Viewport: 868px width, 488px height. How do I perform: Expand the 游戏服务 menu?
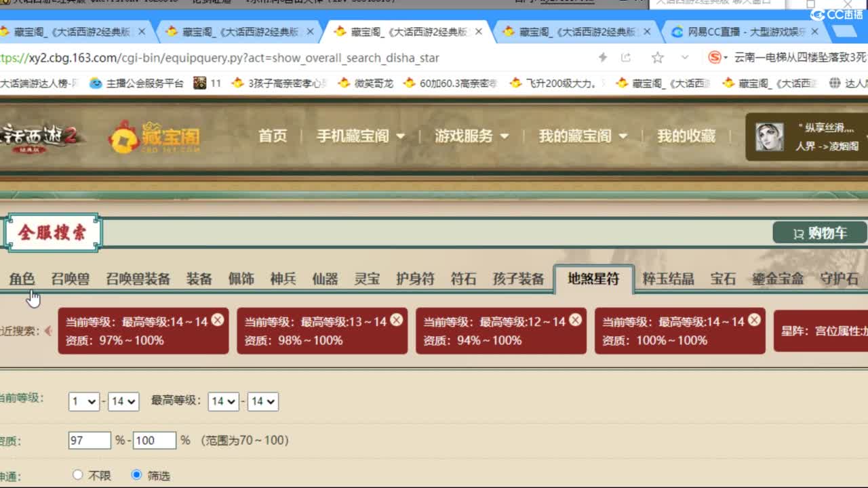tap(472, 136)
